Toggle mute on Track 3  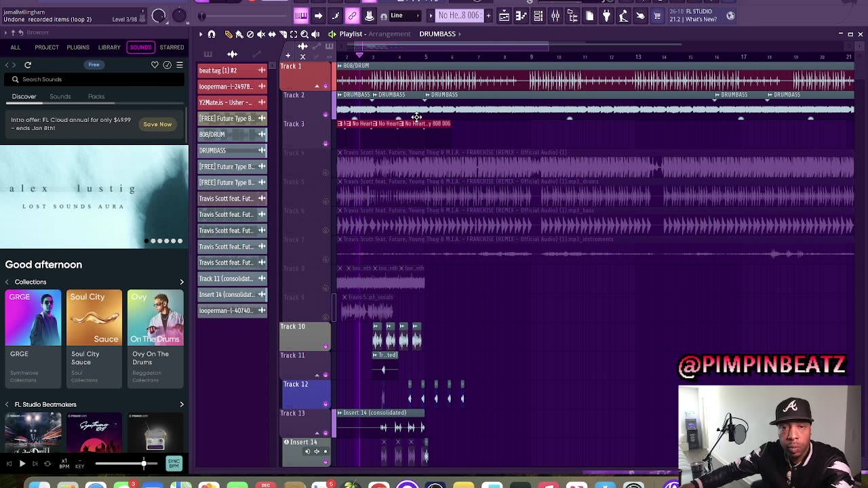325,144
